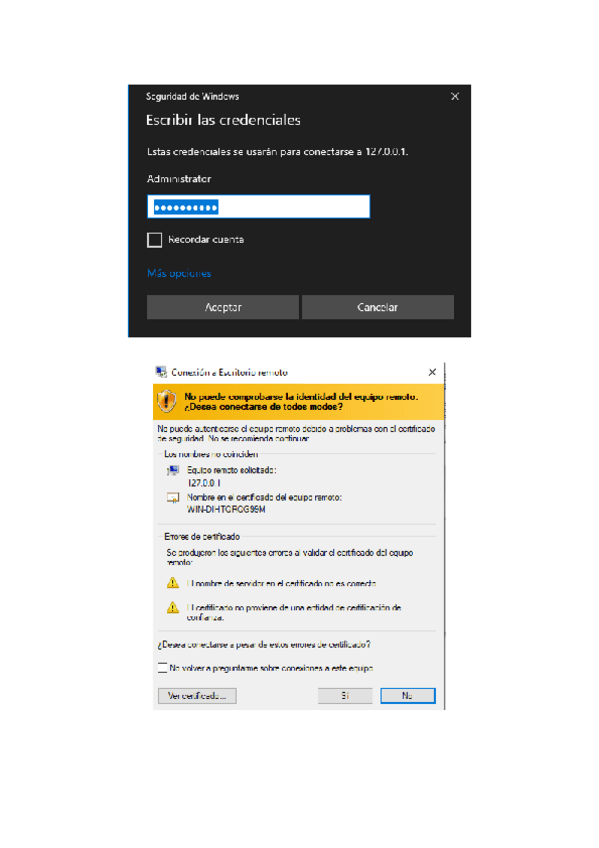This screenshot has height=848, width=599.
Task: Decline connection with the No button
Action: click(x=408, y=695)
